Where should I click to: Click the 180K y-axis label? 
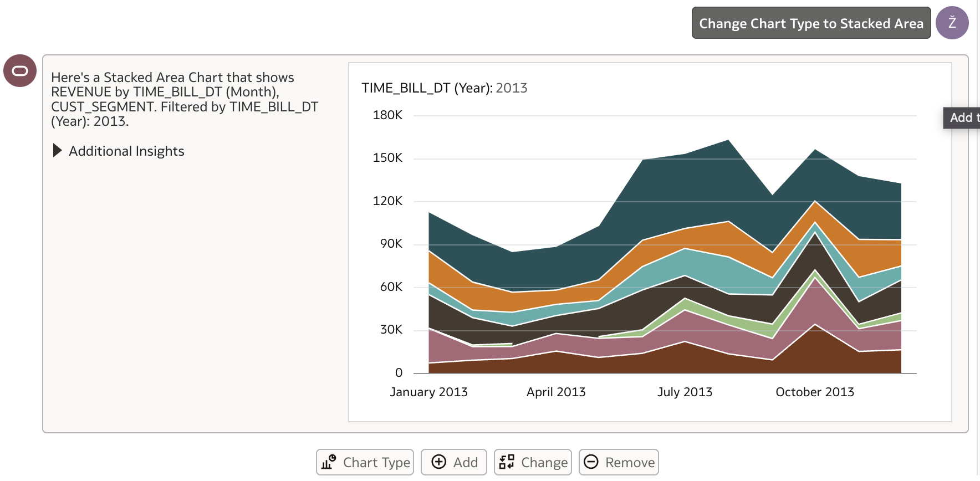(x=387, y=115)
